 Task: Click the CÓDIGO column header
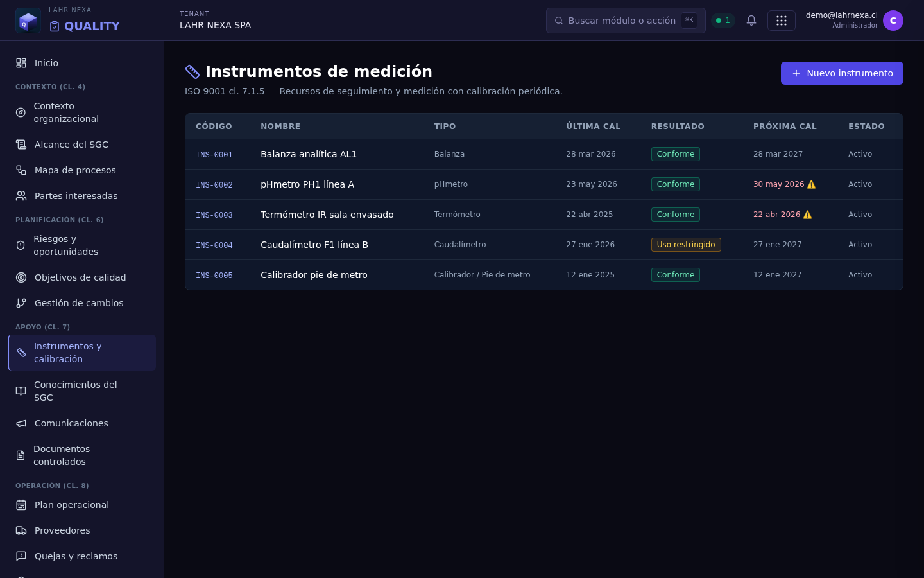pyautogui.click(x=214, y=127)
